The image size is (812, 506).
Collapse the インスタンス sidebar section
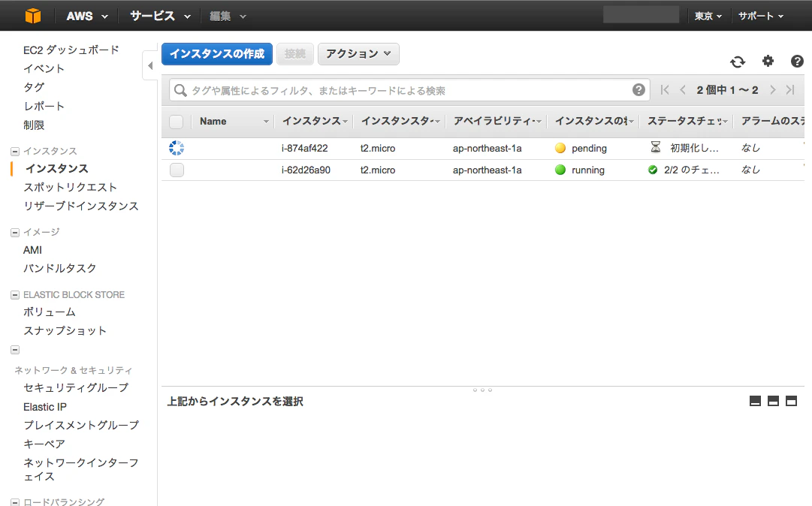coord(15,152)
